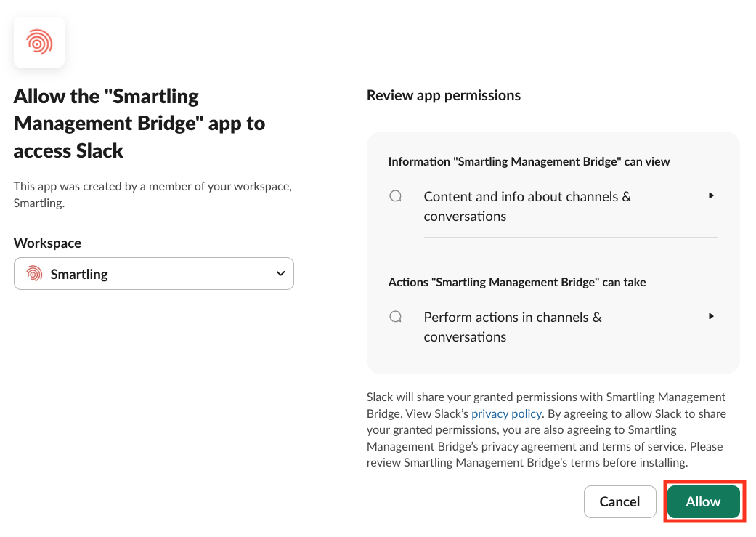
Task: Click 'Actions Smartling Management Bridge can take' label
Action: [x=517, y=282]
